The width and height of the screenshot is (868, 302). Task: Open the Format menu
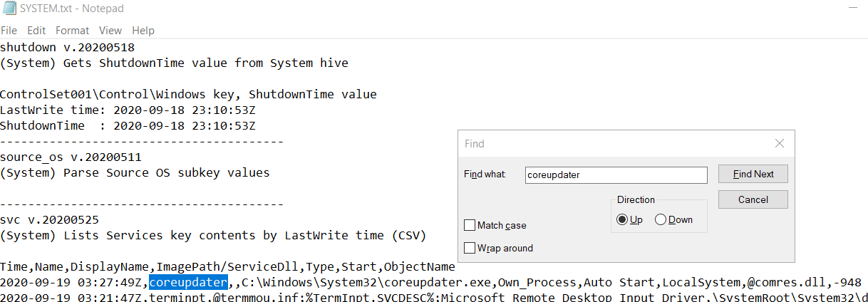72,31
